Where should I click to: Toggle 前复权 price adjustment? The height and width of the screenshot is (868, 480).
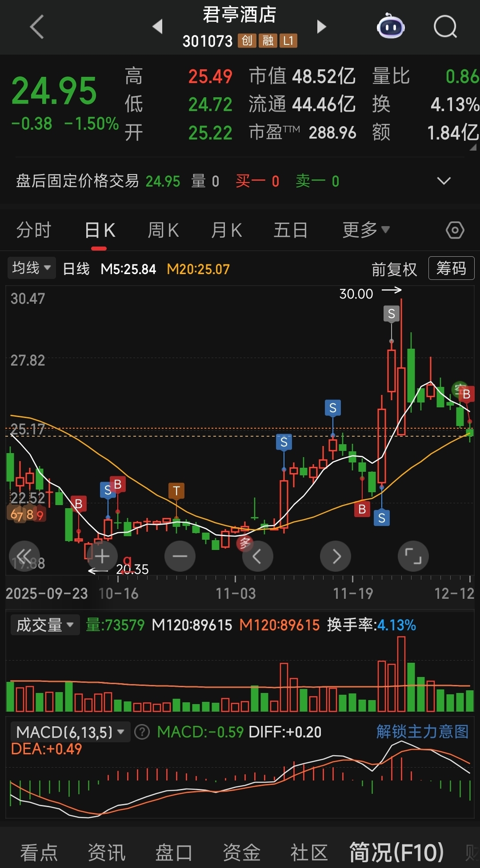394,269
